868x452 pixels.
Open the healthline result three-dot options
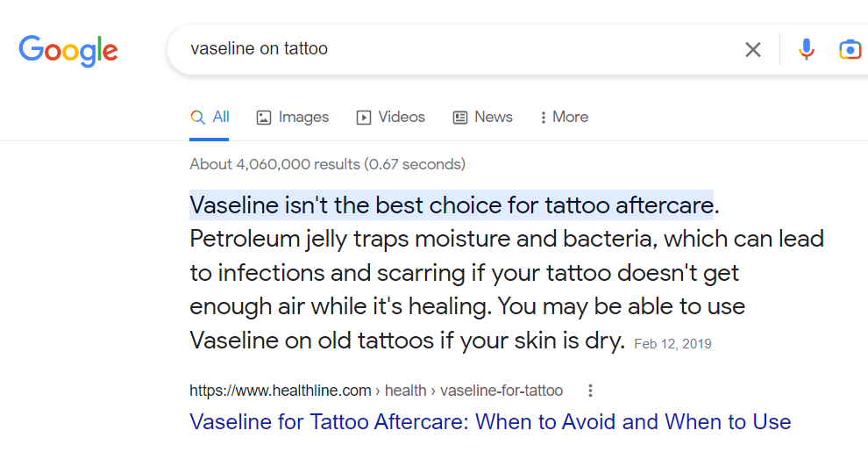[x=590, y=391]
